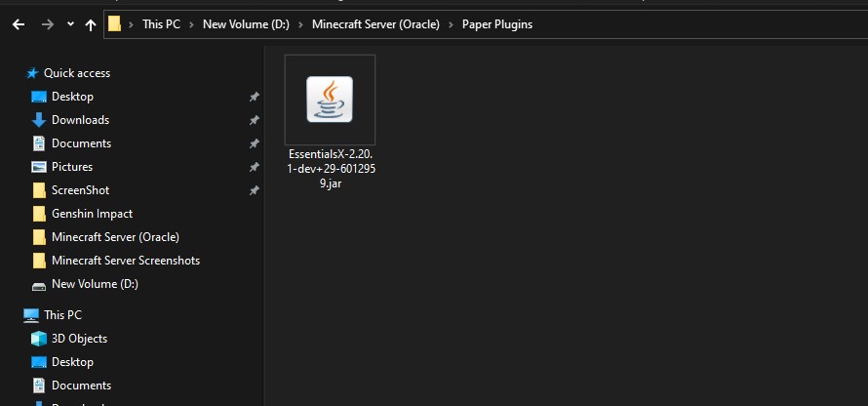Open the recent locations dropdown chevron
Image resolution: width=868 pixels, height=406 pixels.
[70, 24]
